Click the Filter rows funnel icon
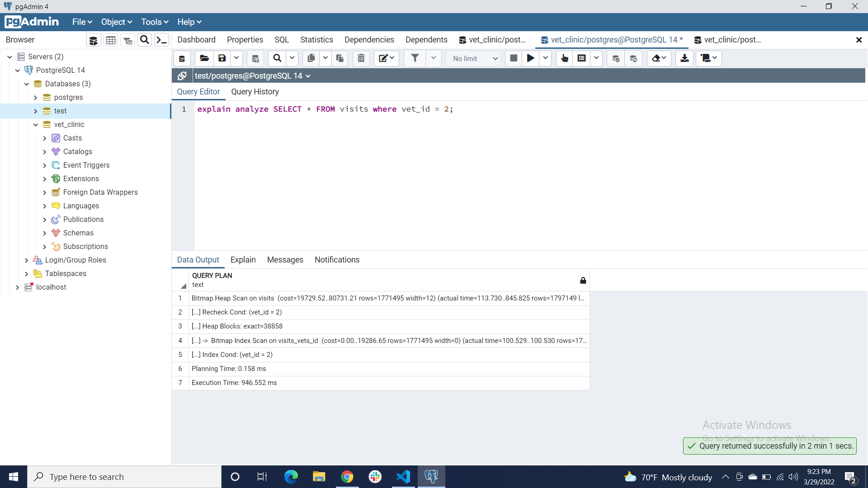This screenshot has height=488, width=868. pos(415,58)
